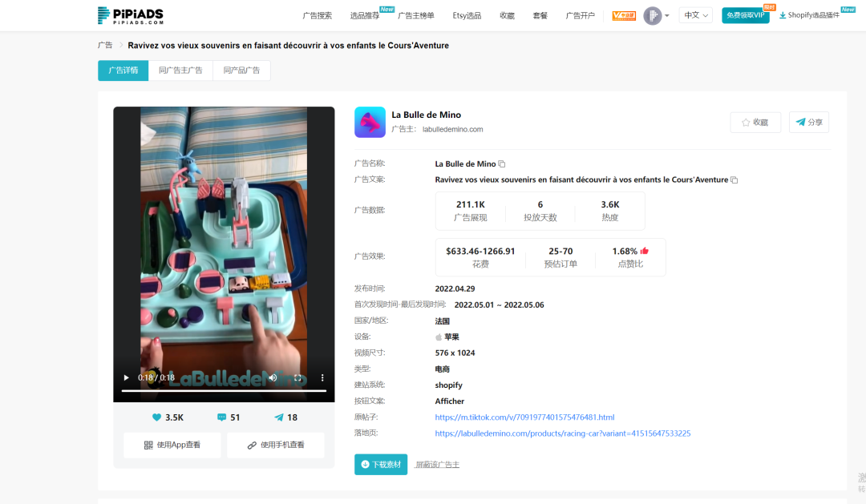Click the 法国 country value
The height and width of the screenshot is (504, 866).
tap(443, 321)
